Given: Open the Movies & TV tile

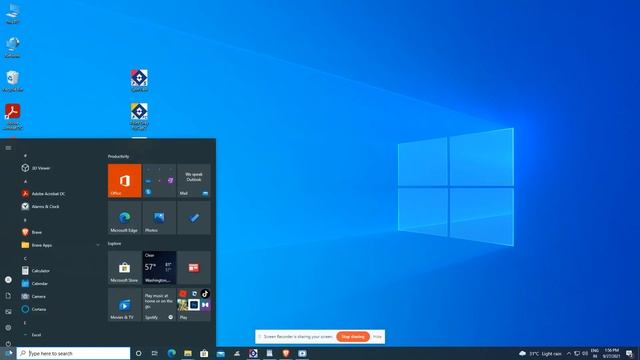Looking at the screenshot, I should click(124, 304).
